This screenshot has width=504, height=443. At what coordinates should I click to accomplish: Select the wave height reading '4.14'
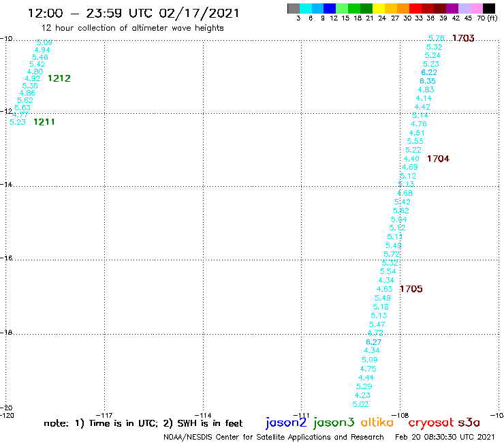click(x=424, y=98)
